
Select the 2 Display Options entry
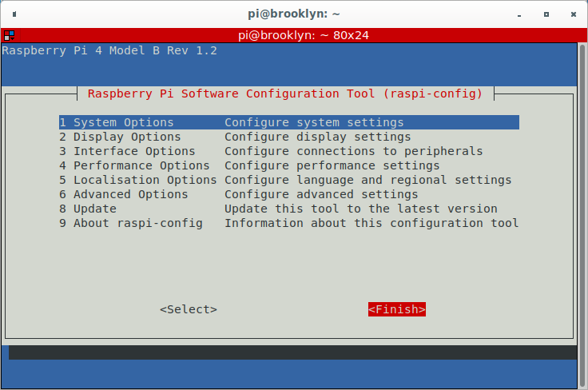pyautogui.click(x=288, y=137)
